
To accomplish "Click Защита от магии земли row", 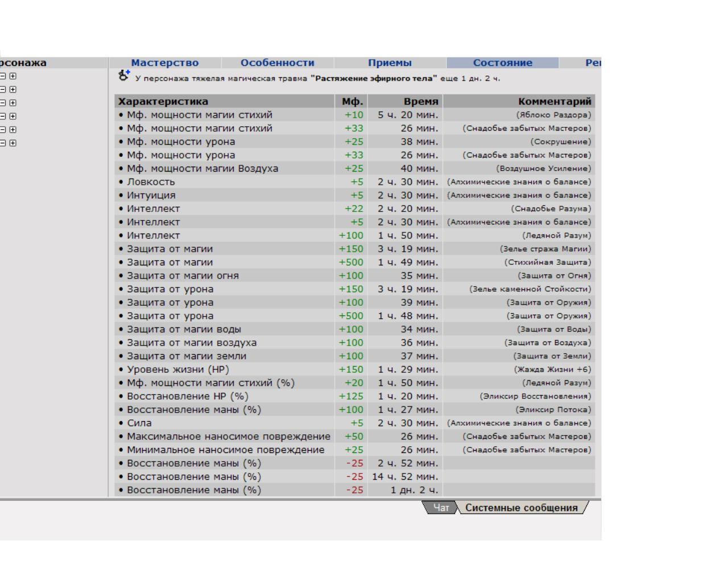I will 355,356.
